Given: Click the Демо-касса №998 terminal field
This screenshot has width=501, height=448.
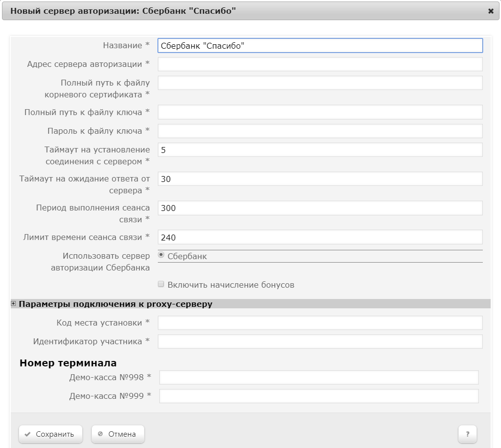Looking at the screenshot, I should tap(319, 377).
